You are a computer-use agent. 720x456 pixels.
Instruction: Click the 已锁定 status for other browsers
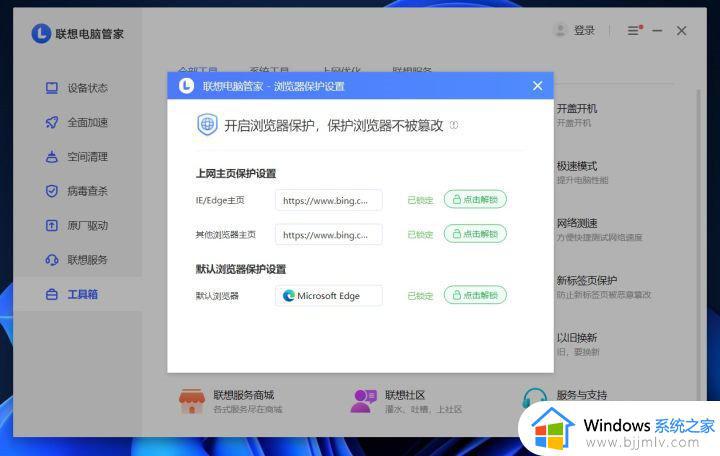point(420,235)
